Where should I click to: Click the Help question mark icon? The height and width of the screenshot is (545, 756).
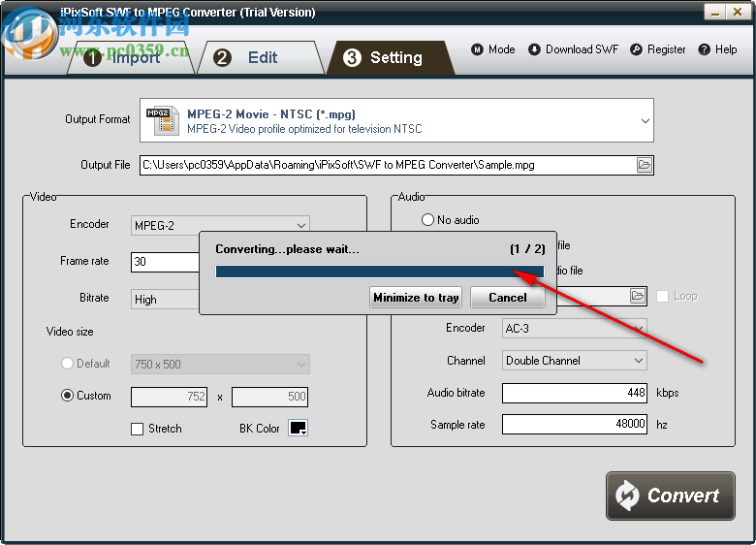(705, 49)
